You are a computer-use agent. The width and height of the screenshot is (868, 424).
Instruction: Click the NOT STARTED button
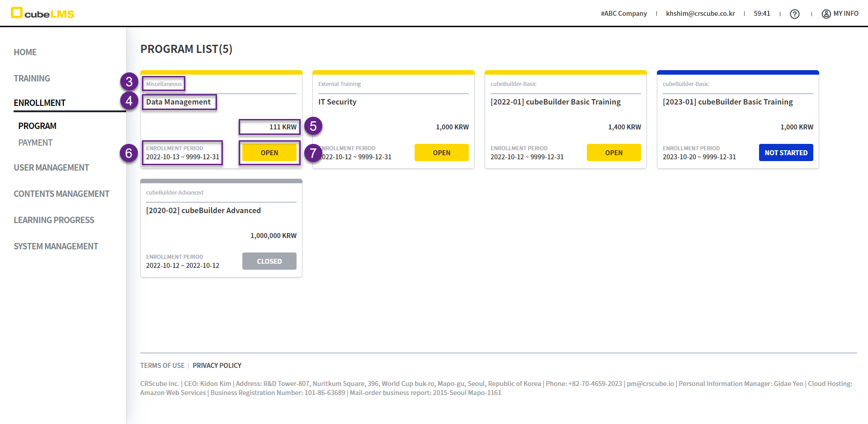tap(786, 152)
